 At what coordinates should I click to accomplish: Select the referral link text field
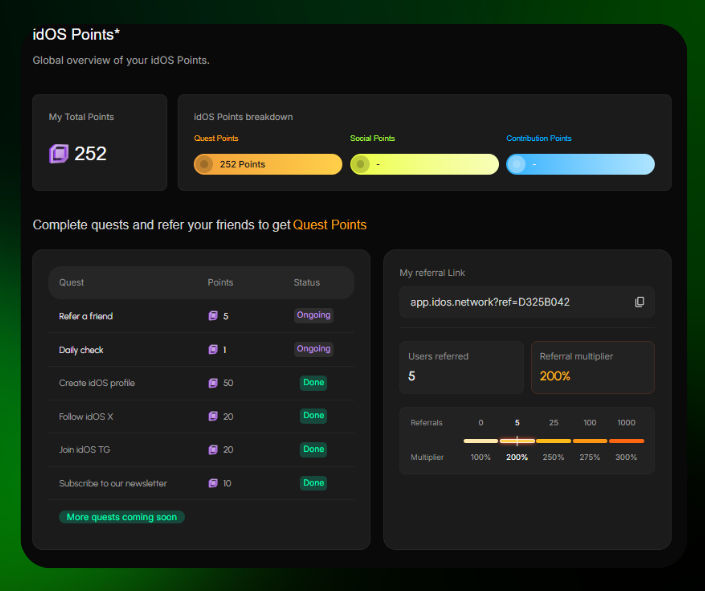tap(527, 302)
